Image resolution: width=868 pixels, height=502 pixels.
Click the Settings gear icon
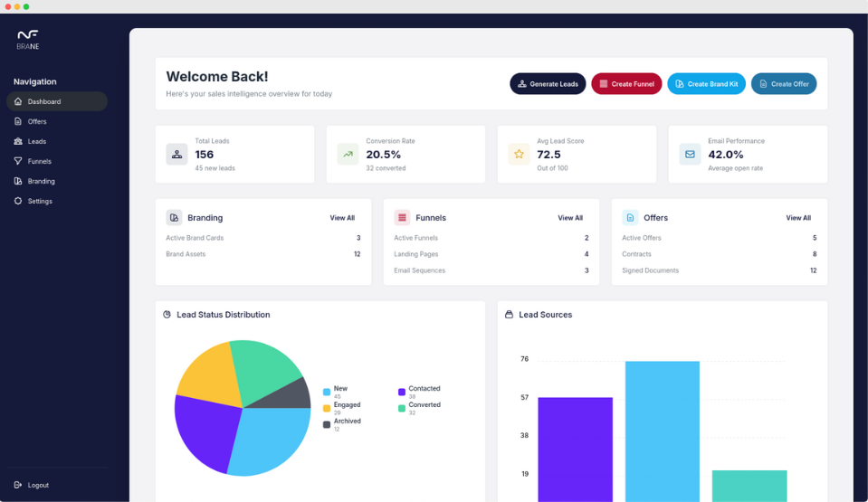tap(18, 201)
